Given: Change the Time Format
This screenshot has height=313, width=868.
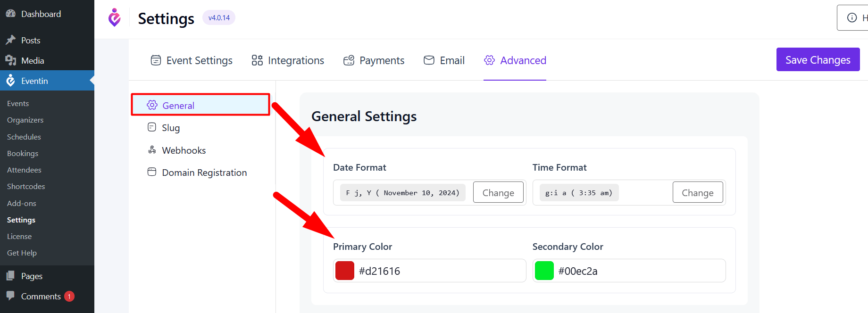Looking at the screenshot, I should pos(697,192).
